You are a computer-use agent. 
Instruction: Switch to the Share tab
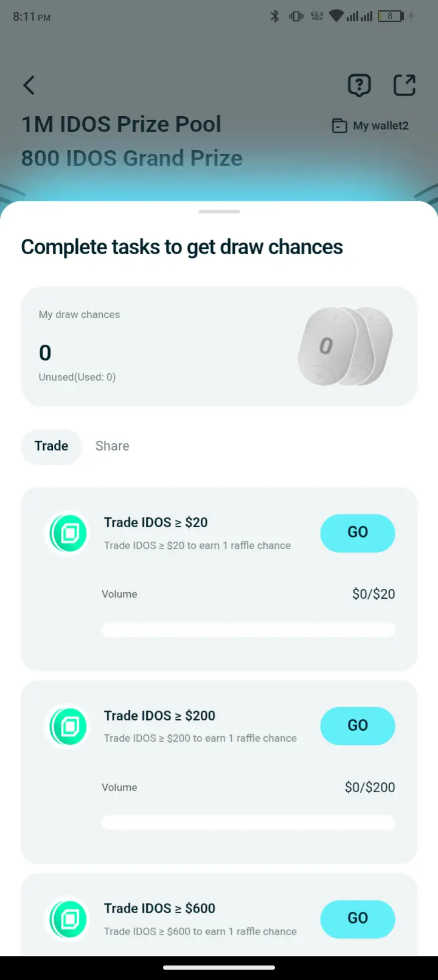(x=112, y=446)
